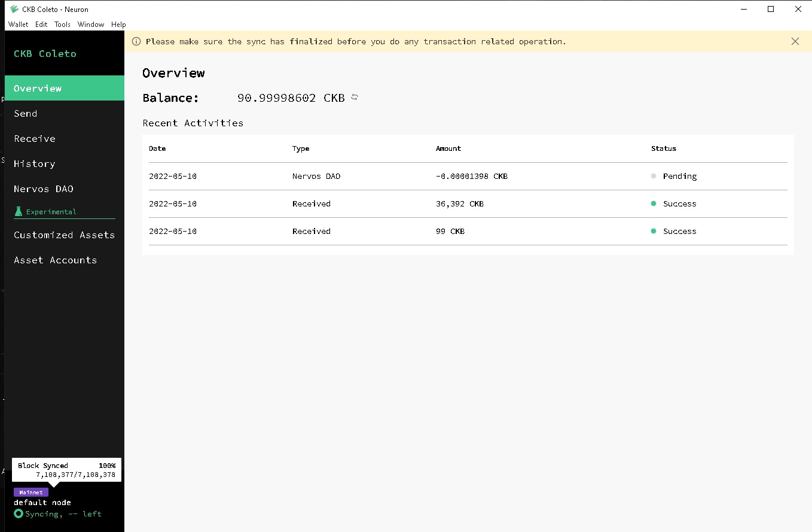Image resolution: width=812 pixels, height=532 pixels.
Task: Open the Wallet menu
Action: (19, 25)
